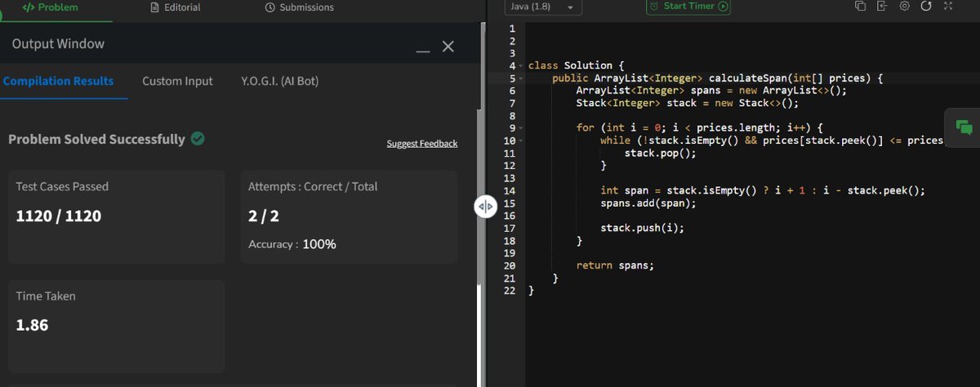Switch to the Problem tab
980x387 pixels.
[x=50, y=7]
